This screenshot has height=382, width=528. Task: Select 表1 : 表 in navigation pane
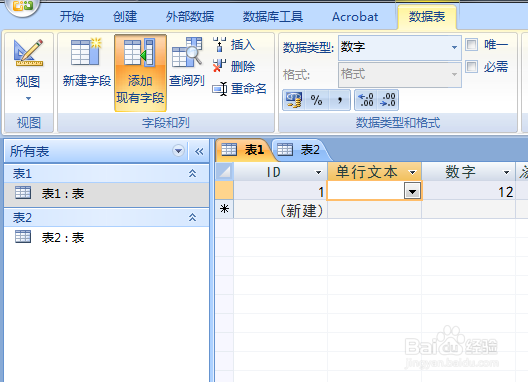click(106, 194)
